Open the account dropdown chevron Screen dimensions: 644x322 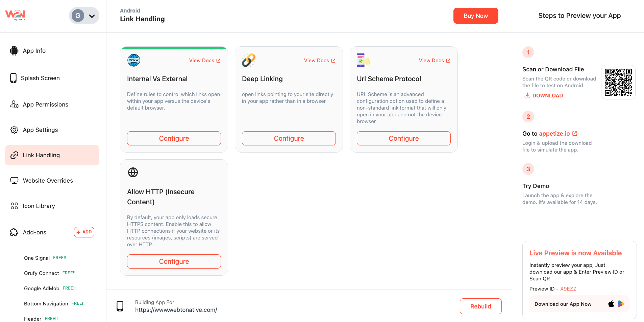tap(92, 16)
